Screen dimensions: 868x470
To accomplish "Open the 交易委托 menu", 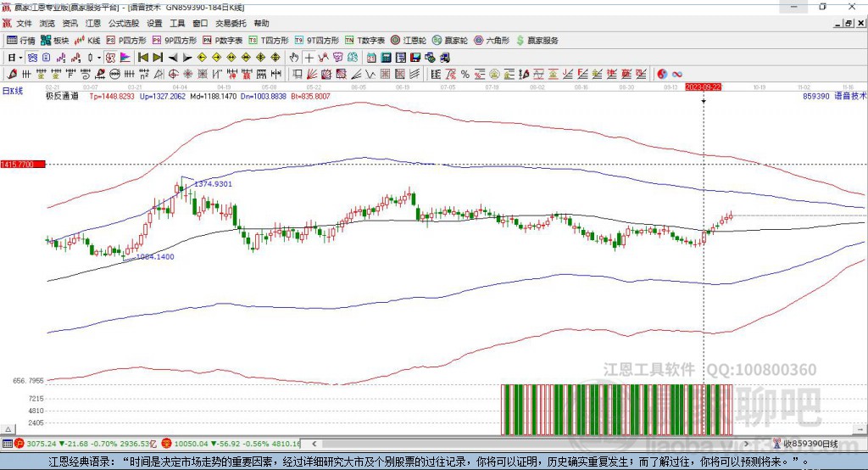I will coord(231,23).
